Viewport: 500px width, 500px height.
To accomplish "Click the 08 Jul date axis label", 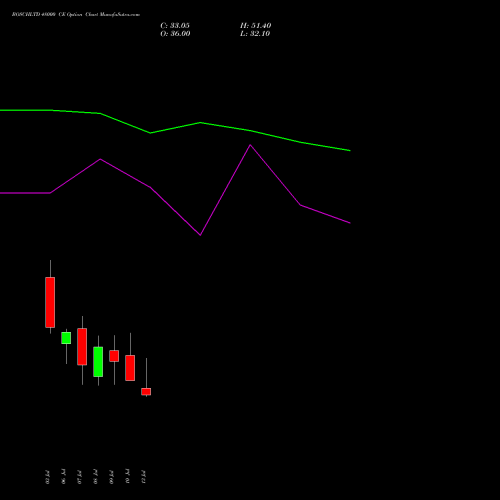I will (x=95, y=477).
